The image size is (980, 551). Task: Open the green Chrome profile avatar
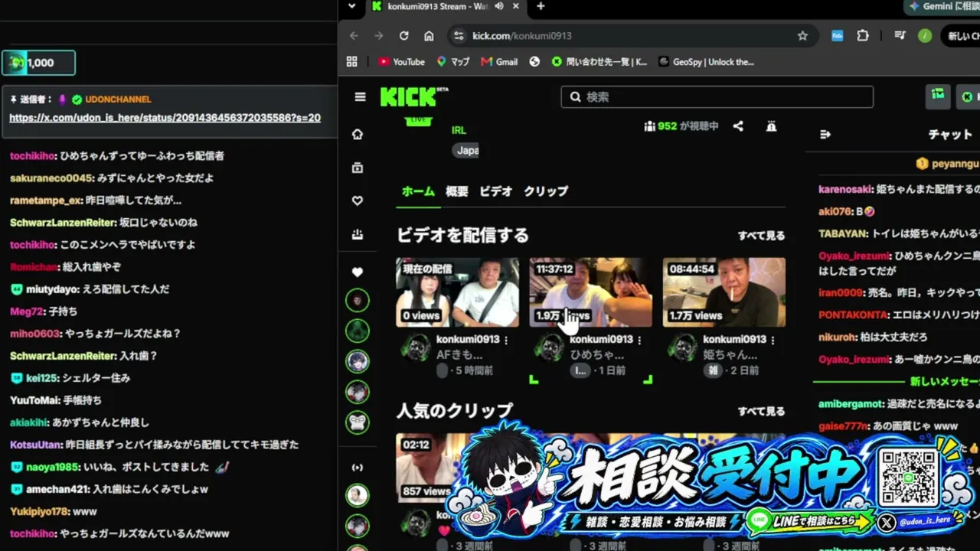point(925,36)
